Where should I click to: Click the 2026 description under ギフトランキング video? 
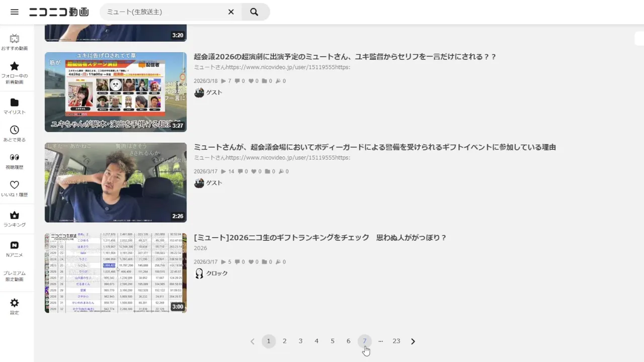(200, 248)
